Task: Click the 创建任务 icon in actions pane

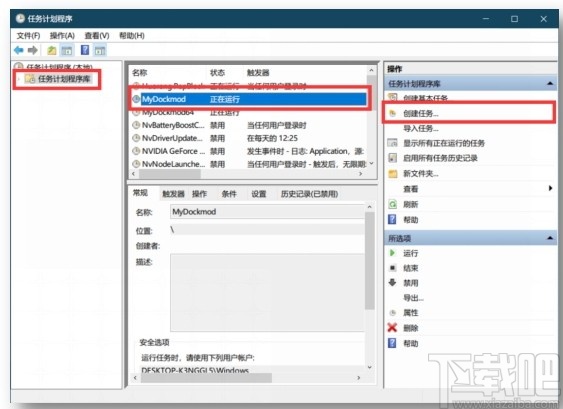Action: click(392, 113)
